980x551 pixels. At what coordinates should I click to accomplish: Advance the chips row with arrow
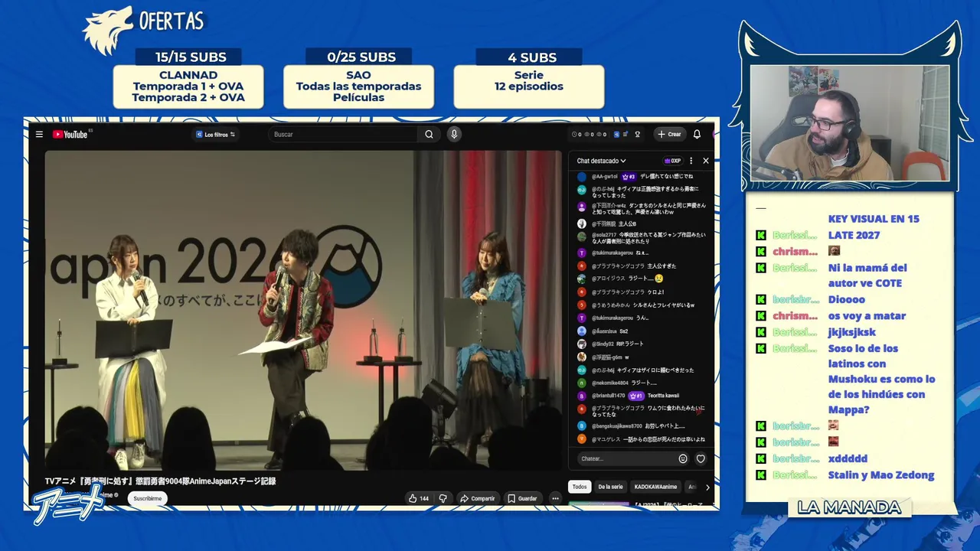(x=707, y=487)
